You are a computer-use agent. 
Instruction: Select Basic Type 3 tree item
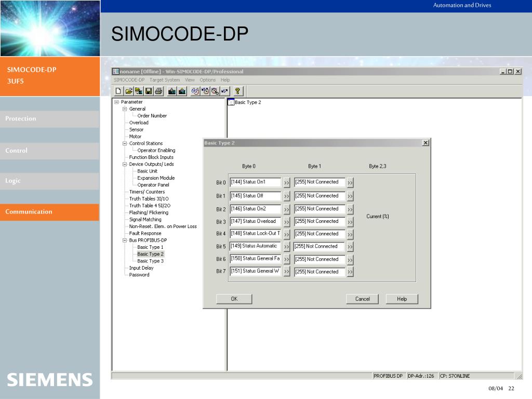point(150,261)
